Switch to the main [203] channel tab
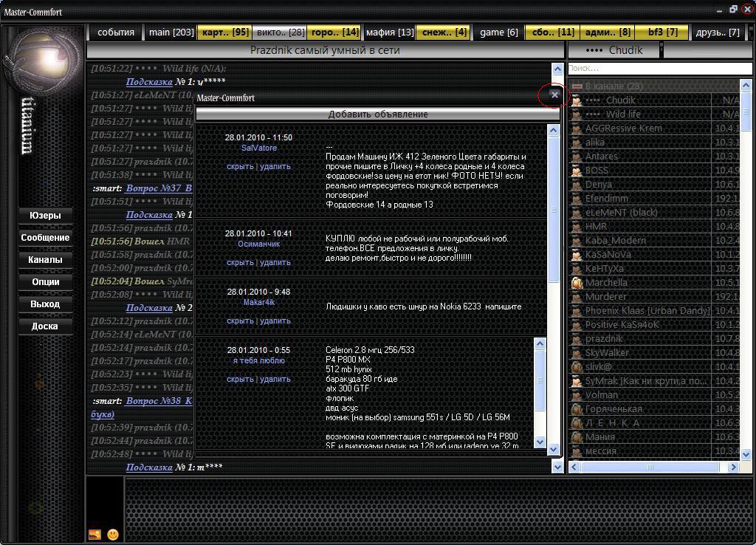 click(171, 32)
